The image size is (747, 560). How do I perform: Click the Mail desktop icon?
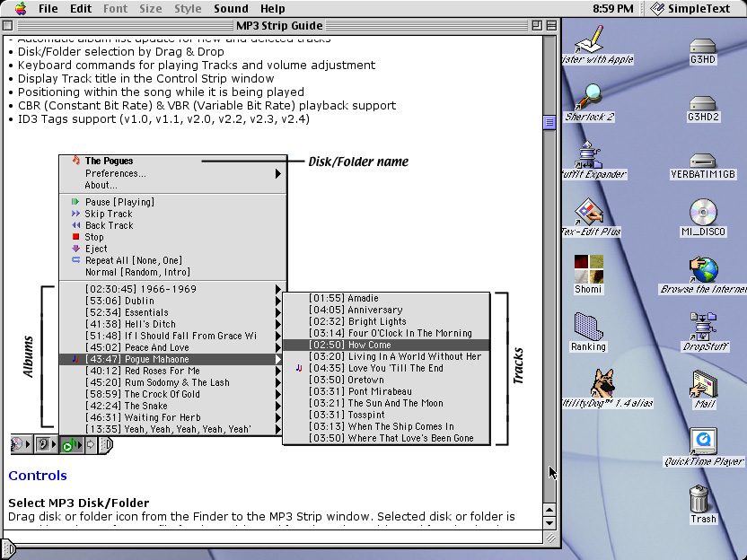tap(704, 384)
